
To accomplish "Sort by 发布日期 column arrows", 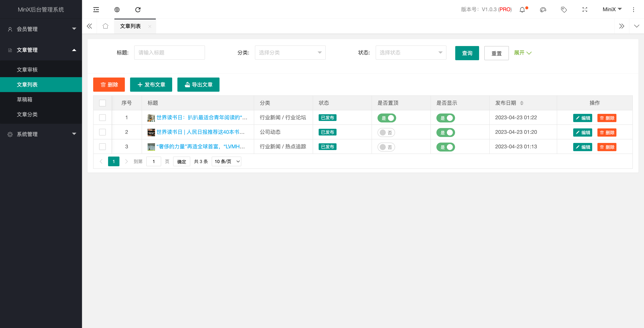I will (522, 103).
